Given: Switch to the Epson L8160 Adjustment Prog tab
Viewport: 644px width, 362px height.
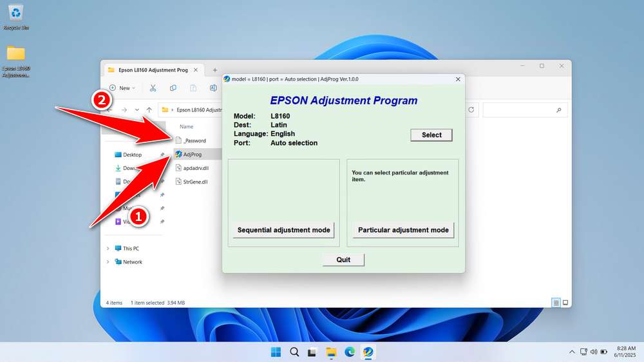Looking at the screenshot, I should point(153,70).
